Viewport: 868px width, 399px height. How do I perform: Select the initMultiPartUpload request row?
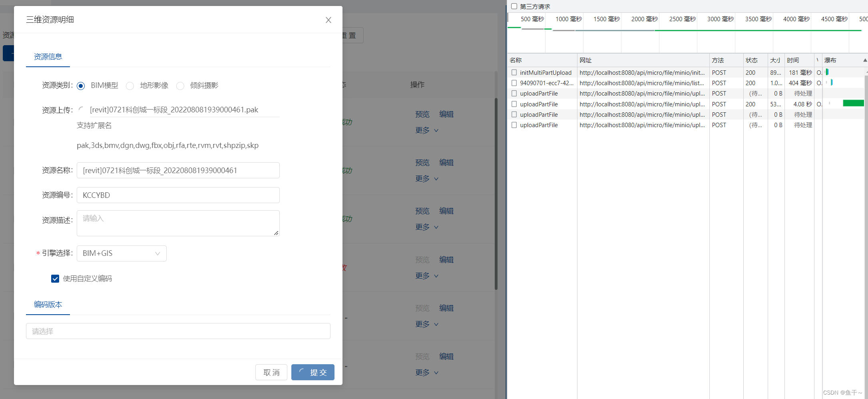(x=687, y=72)
